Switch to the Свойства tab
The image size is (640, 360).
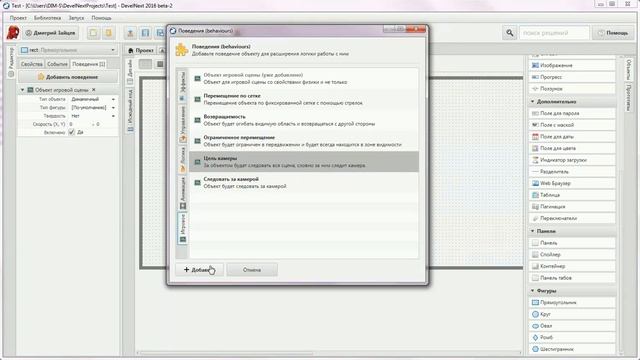tap(31, 64)
